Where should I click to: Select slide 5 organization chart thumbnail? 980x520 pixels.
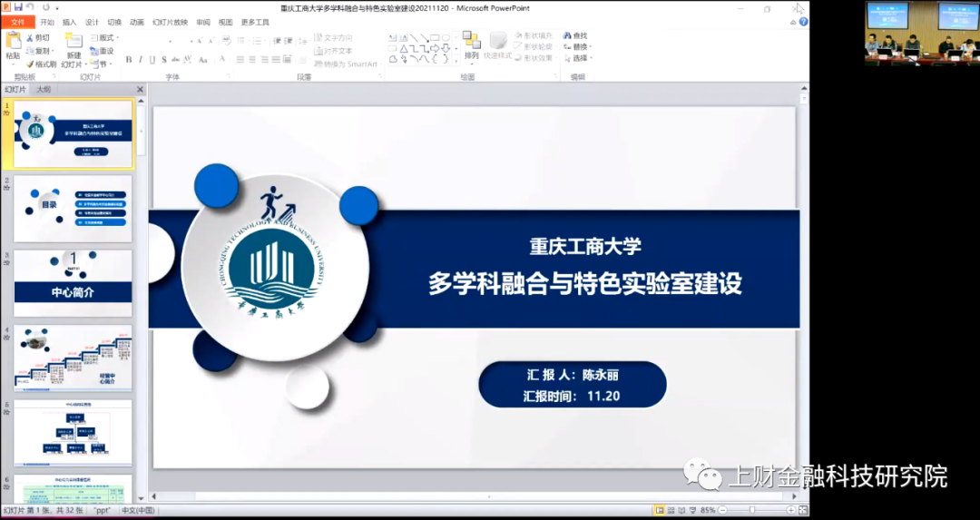pyautogui.click(x=73, y=433)
